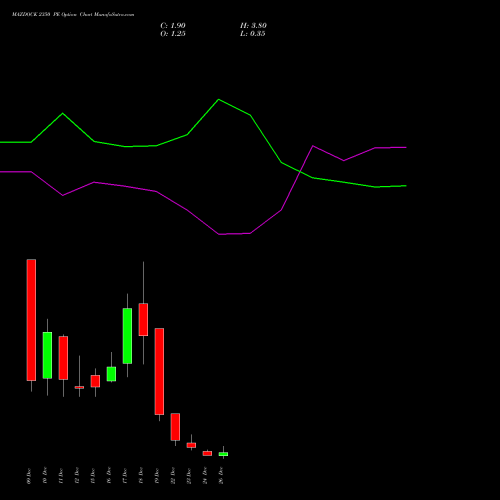Select the red candle with long wick for 18 Dec
Viewport: 500px width, 500px height.
[143, 319]
